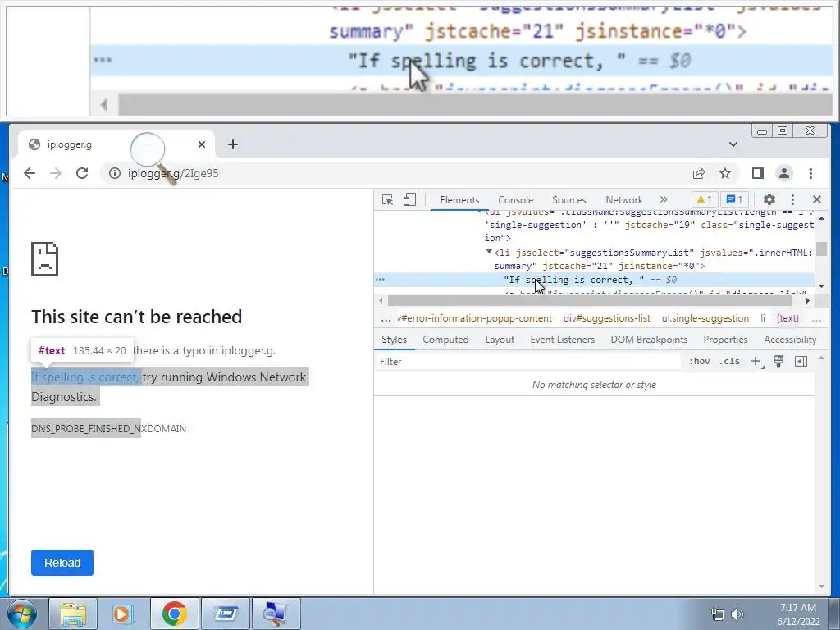This screenshot has width=840, height=630.
Task: Click the DOM row actions ellipsis
Action: coord(380,279)
